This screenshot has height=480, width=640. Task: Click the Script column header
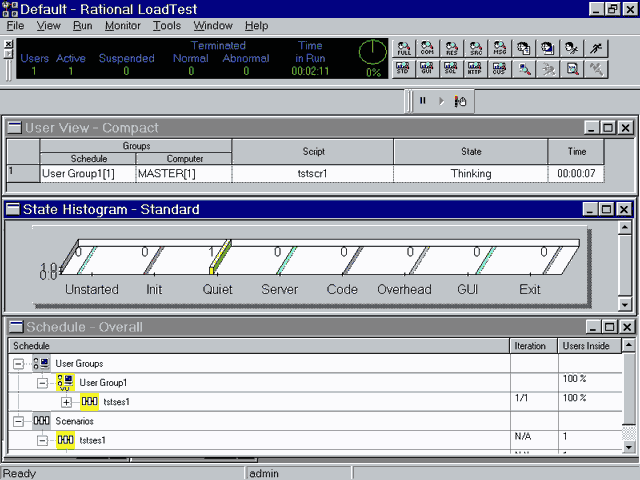(313, 151)
